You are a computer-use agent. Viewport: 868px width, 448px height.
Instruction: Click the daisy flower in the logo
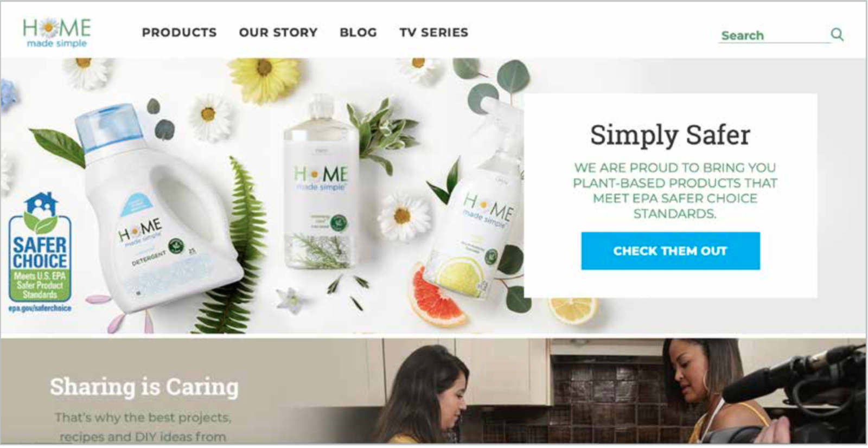49,27
